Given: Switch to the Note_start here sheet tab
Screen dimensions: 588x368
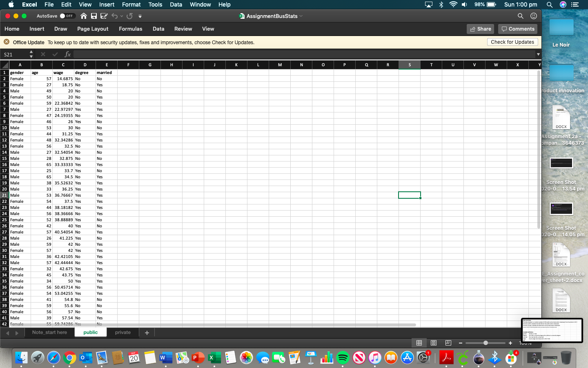Looking at the screenshot, I should click(x=49, y=332).
